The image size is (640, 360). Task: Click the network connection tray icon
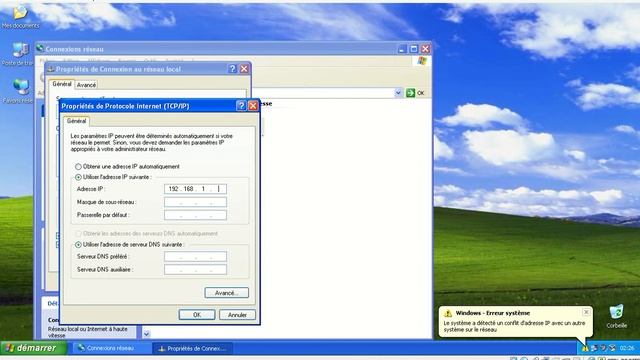click(594, 348)
